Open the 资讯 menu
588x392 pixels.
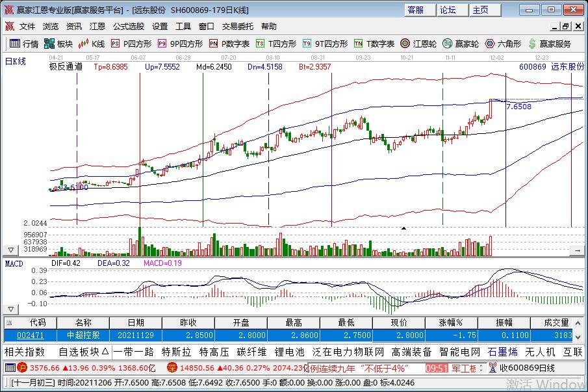tap(74, 26)
